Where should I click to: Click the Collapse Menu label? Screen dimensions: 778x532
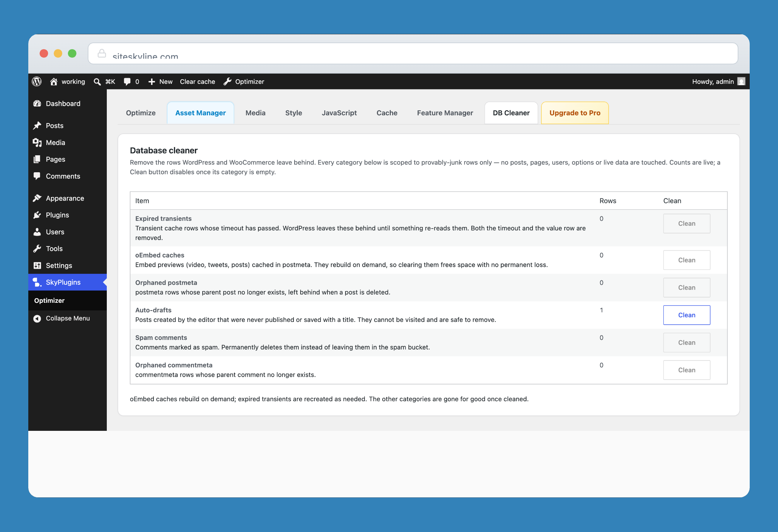(68, 318)
